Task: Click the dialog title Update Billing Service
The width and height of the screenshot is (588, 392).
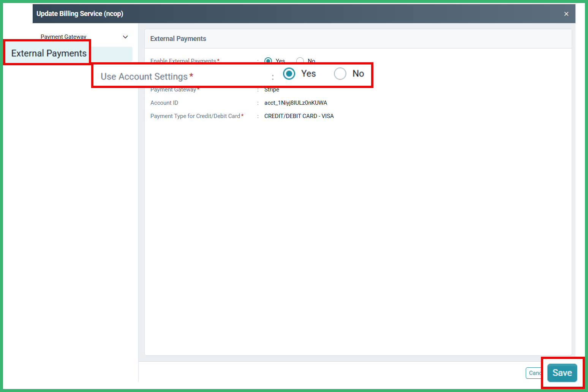Action: click(80, 13)
